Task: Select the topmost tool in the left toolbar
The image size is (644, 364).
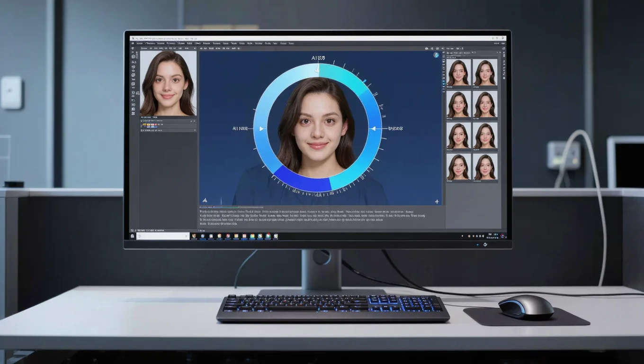Action: [134, 49]
